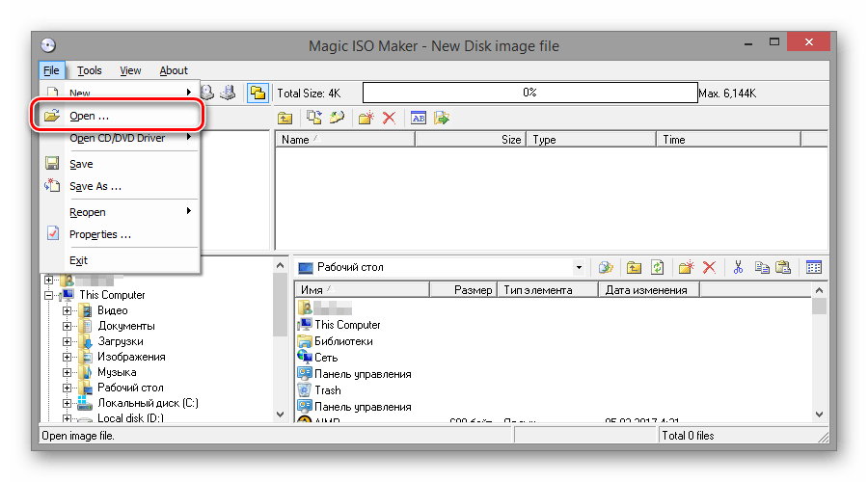
Task: Collapse the This Computer tree node
Action: 49,295
